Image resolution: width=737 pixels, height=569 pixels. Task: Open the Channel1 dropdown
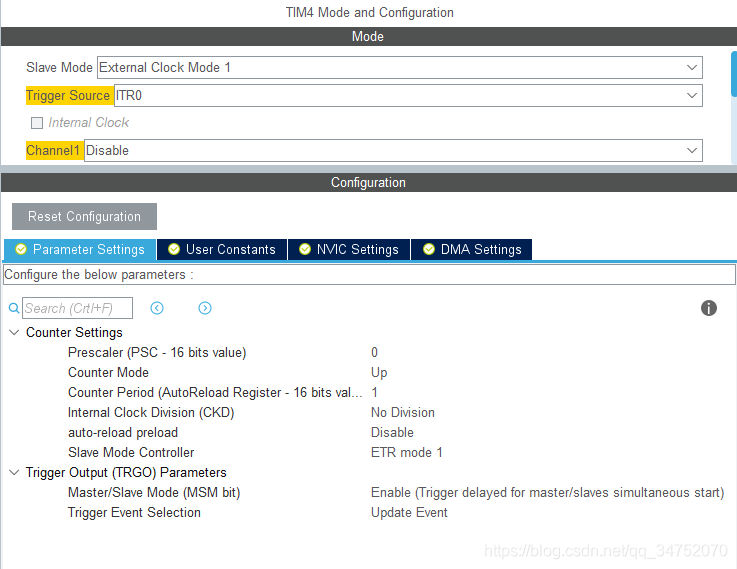click(393, 150)
